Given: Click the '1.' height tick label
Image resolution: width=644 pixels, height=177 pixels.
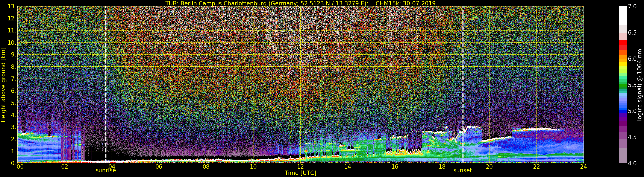Looking at the screenshot, I should [x=14, y=151].
